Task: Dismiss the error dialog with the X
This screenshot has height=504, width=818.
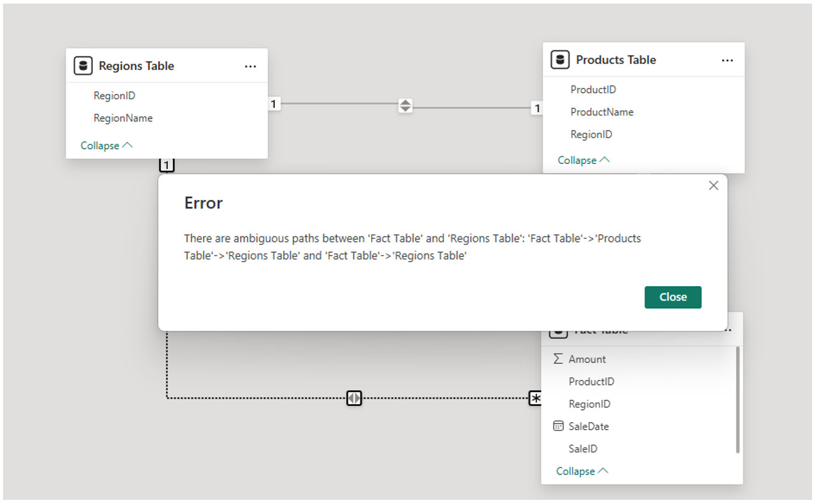Action: click(713, 186)
